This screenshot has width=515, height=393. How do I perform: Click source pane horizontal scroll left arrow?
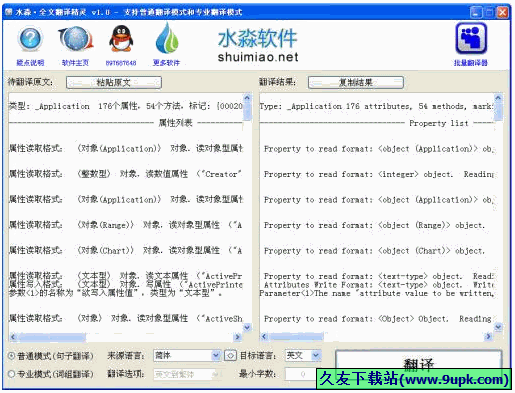click(13, 337)
